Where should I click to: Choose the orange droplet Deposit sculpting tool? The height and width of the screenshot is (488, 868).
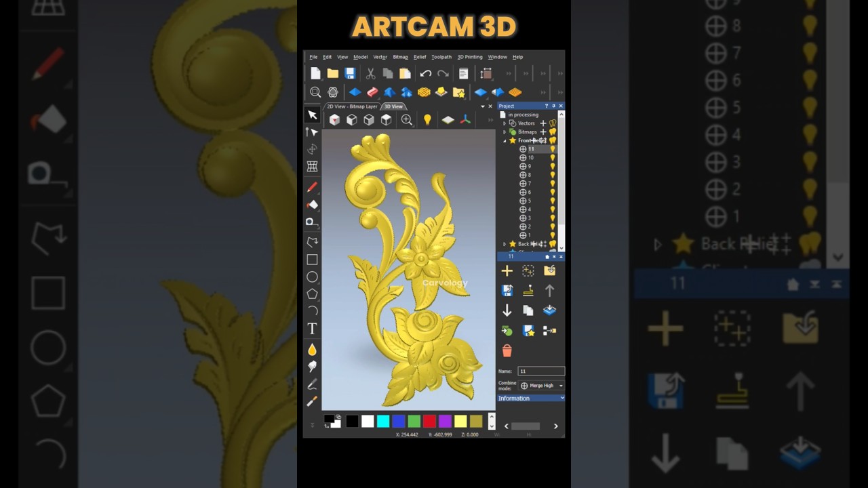pos(312,350)
